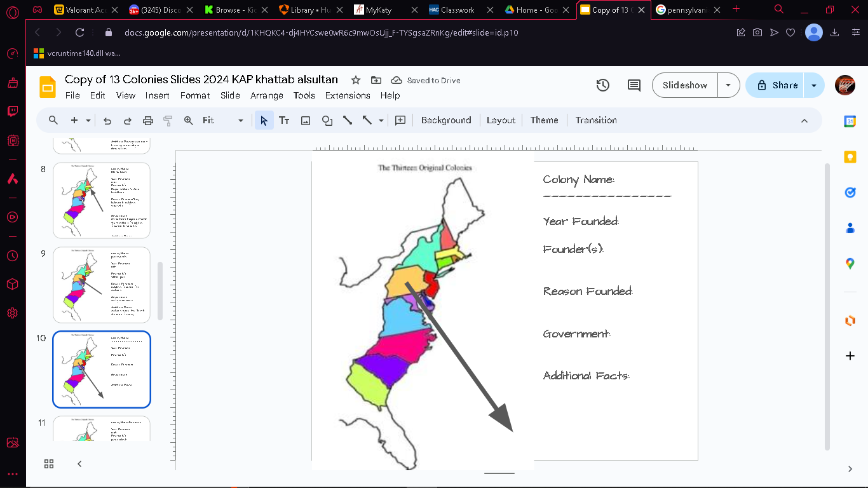Open the Slideshow options dropdown arrow
Screen dimensions: 868x488
(728, 85)
